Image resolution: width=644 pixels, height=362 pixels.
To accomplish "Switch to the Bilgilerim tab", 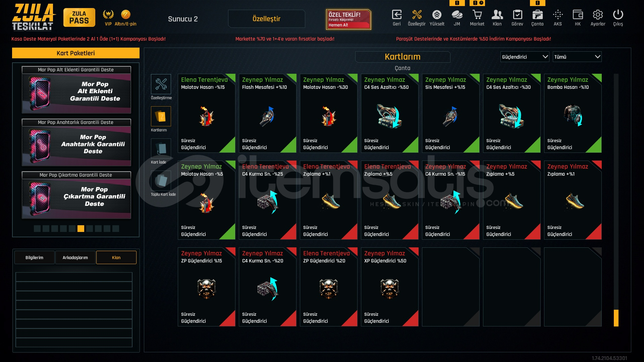I will (x=34, y=257).
